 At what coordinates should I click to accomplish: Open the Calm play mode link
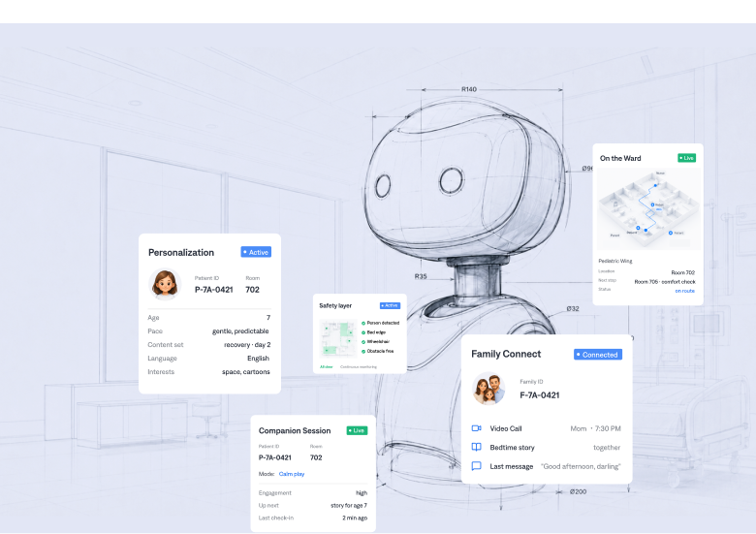click(292, 474)
